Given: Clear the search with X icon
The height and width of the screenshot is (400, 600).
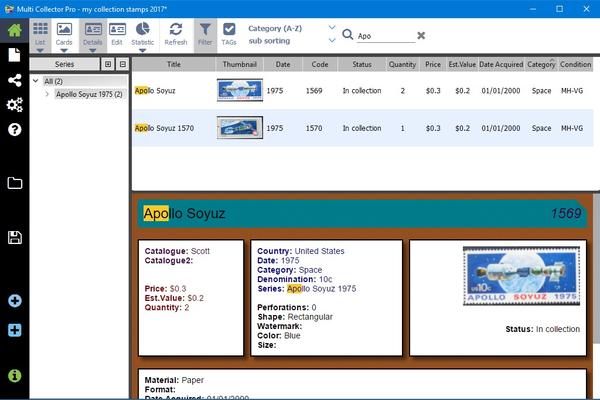Looking at the screenshot, I should pos(421,36).
